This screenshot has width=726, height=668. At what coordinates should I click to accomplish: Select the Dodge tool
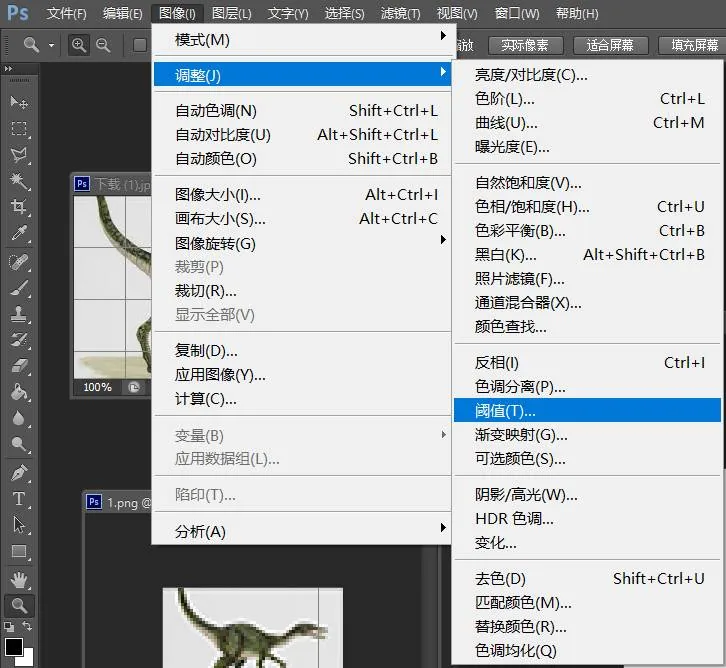[x=19, y=444]
